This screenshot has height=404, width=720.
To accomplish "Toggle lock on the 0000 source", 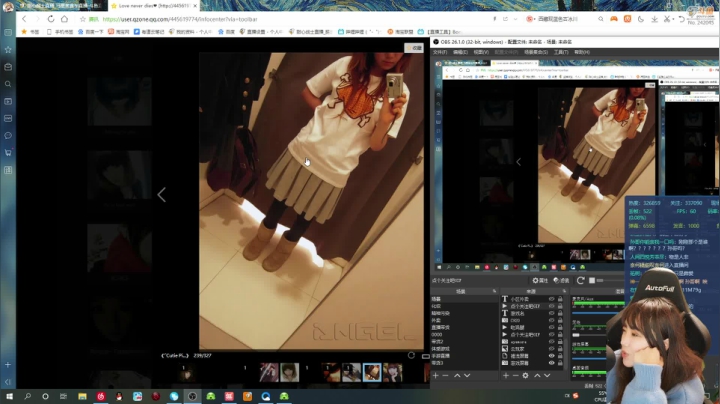I will [x=560, y=320].
